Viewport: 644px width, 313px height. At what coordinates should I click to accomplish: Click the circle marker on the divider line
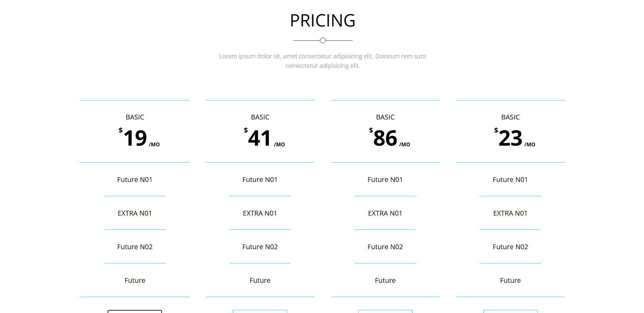pyautogui.click(x=322, y=40)
